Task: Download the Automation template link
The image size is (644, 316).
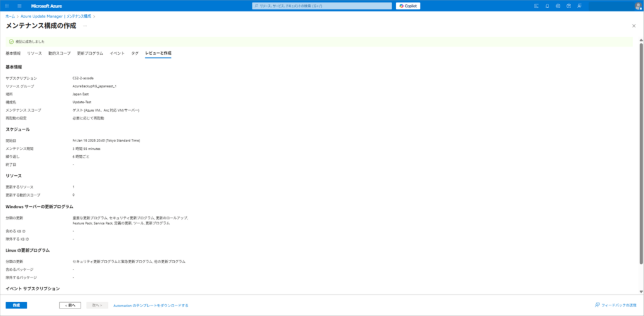Action: pyautogui.click(x=150, y=305)
